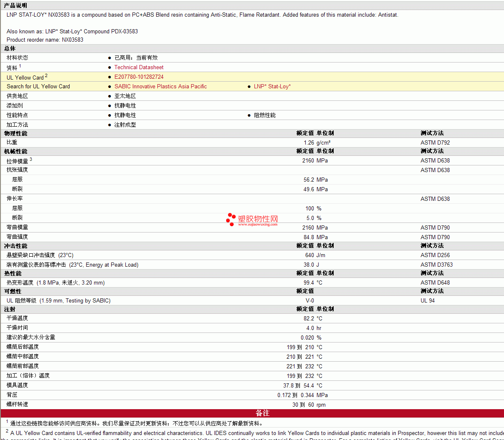The width and height of the screenshot is (504, 440).
Task: Click the Product reorder name NX03583 line
Action: (x=45, y=40)
